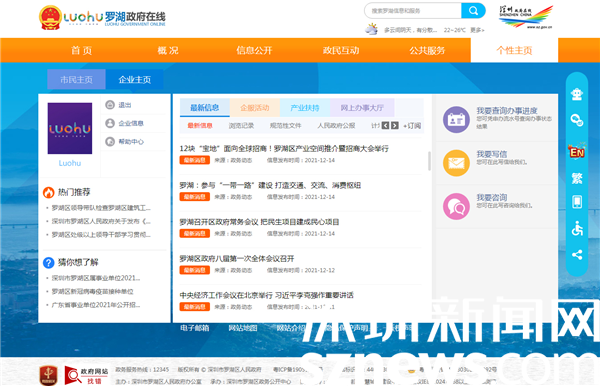The height and width of the screenshot is (386, 600).
Task: Click the +订阅 subscribe button
Action: pyautogui.click(x=412, y=125)
